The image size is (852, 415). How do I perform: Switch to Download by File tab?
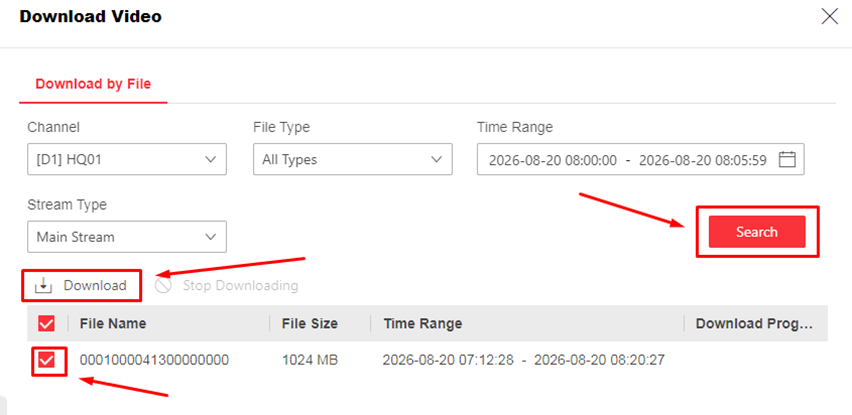tap(93, 84)
